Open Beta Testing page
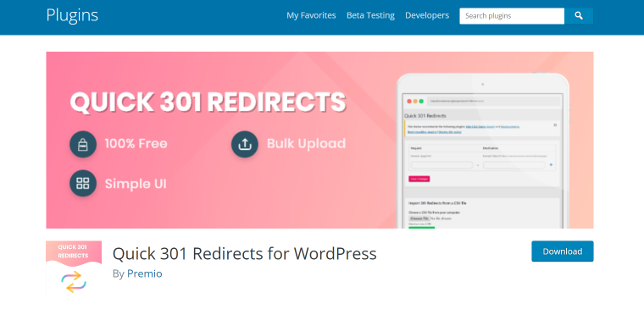 pyautogui.click(x=370, y=15)
